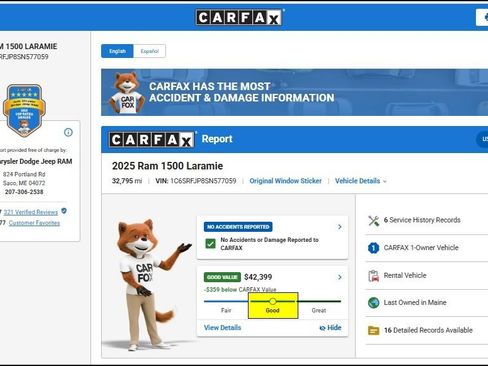Expand the No Accidents Reported chevron
488x366 pixels.
click(340, 227)
